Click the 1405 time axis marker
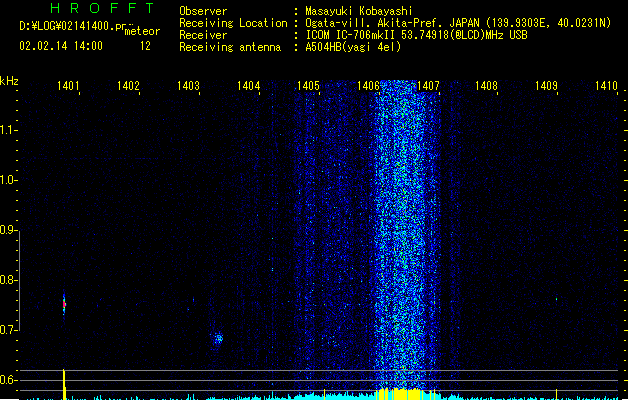 point(308,86)
